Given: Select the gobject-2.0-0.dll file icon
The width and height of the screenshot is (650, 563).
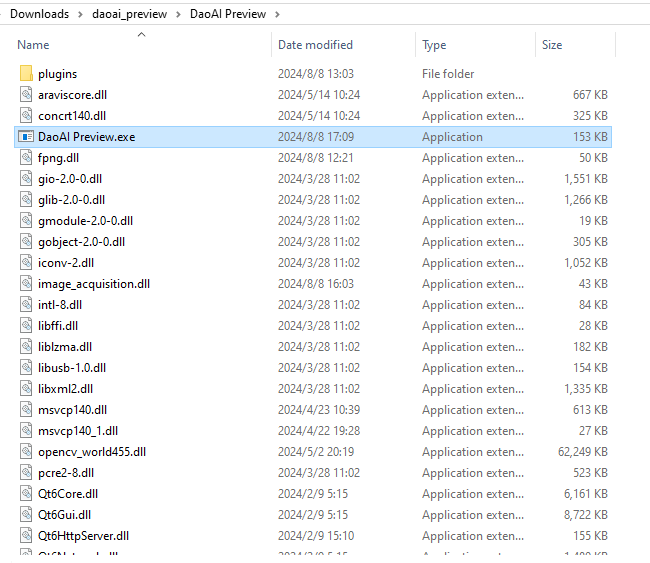Looking at the screenshot, I should click(x=26, y=242).
